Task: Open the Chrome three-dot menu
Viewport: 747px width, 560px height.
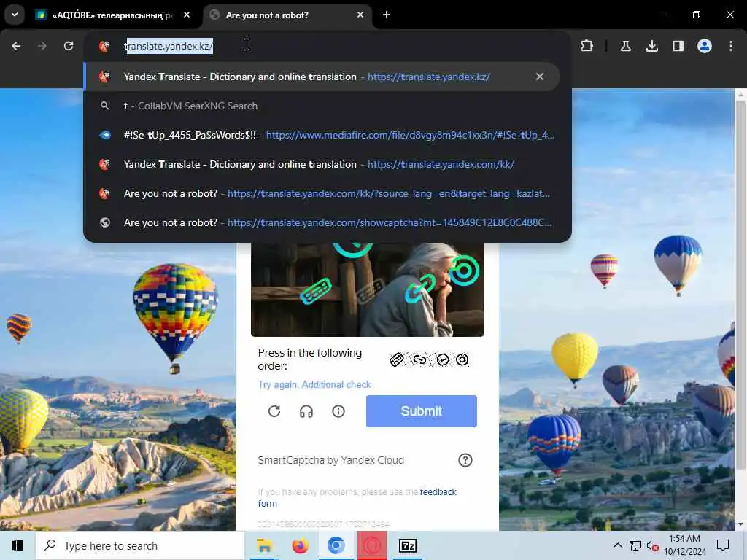Action: 730,46
